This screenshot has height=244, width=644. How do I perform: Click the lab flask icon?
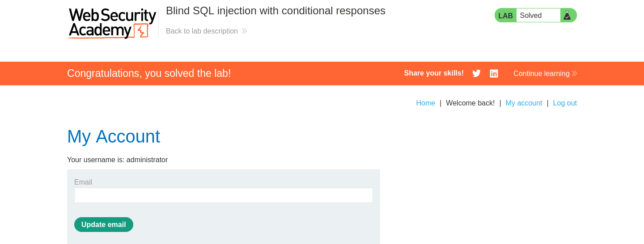(x=567, y=15)
